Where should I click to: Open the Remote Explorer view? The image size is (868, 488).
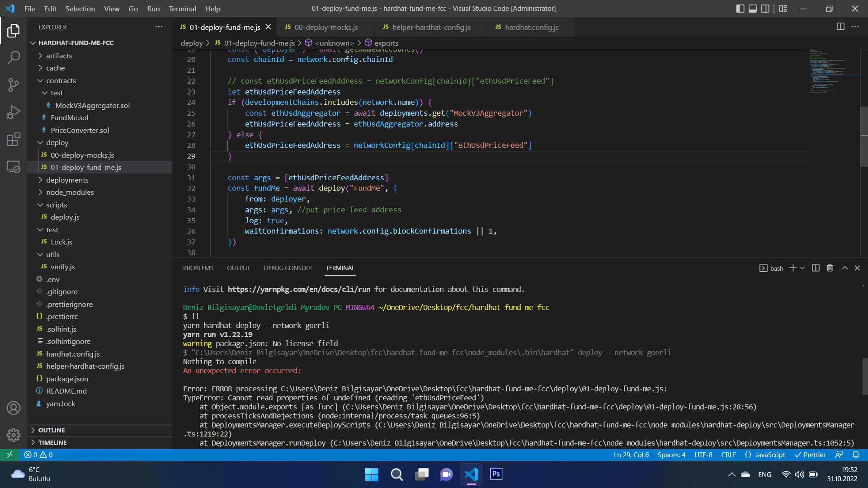pyautogui.click(x=14, y=167)
